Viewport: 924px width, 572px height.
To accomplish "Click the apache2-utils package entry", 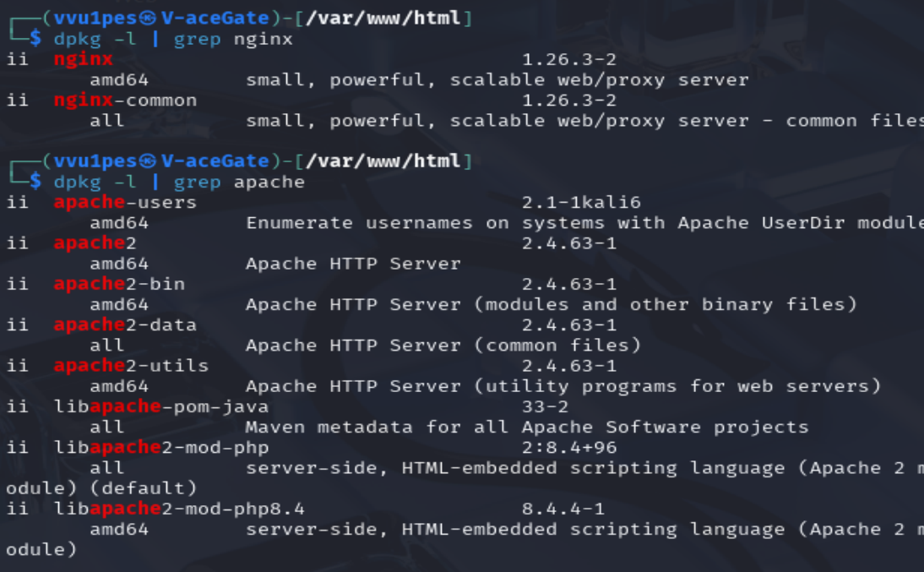I will [131, 366].
